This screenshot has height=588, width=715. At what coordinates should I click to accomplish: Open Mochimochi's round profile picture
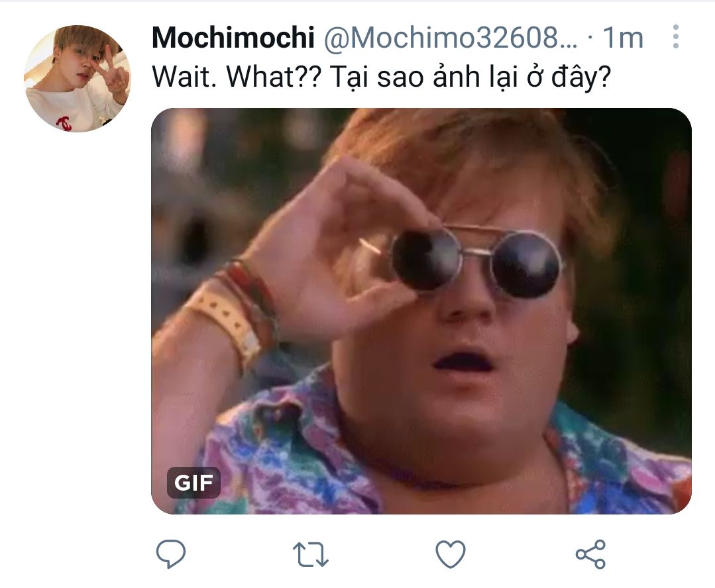(x=78, y=79)
